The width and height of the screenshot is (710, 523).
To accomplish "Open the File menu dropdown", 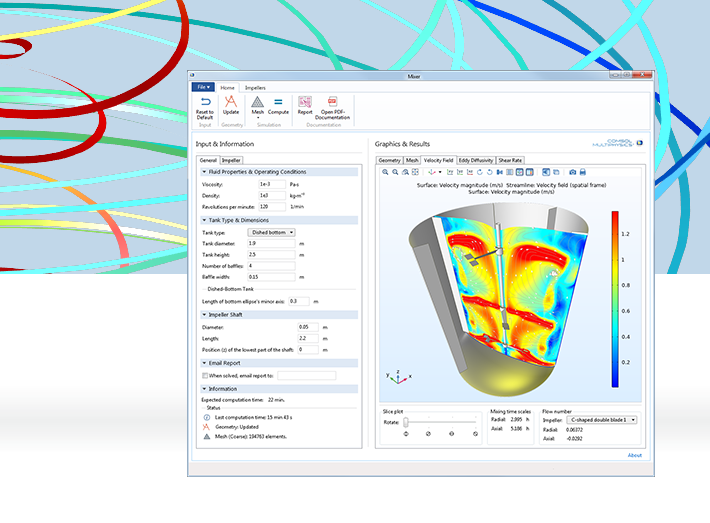I will click(x=203, y=87).
